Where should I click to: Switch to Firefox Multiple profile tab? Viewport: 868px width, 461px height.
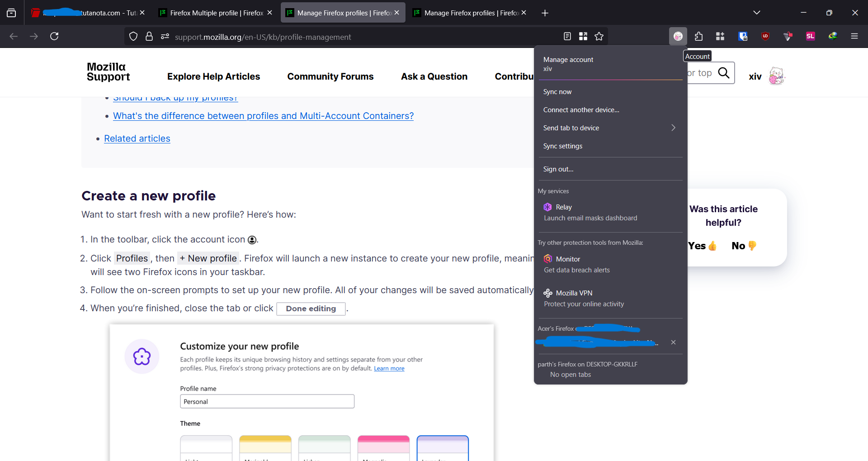212,13
